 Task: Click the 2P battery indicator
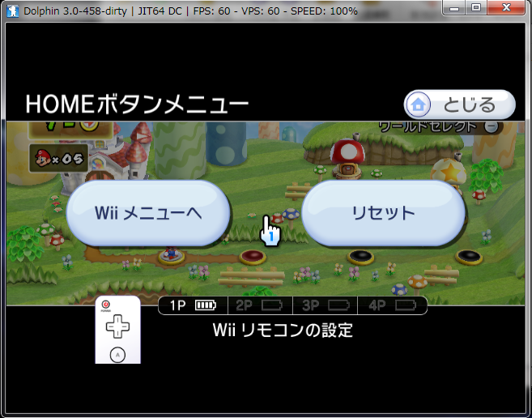272,305
